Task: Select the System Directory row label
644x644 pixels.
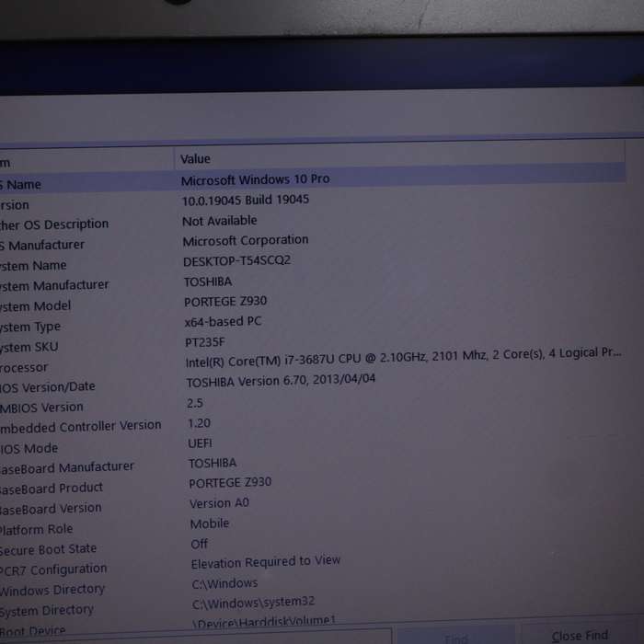Action: pyautogui.click(x=47, y=611)
